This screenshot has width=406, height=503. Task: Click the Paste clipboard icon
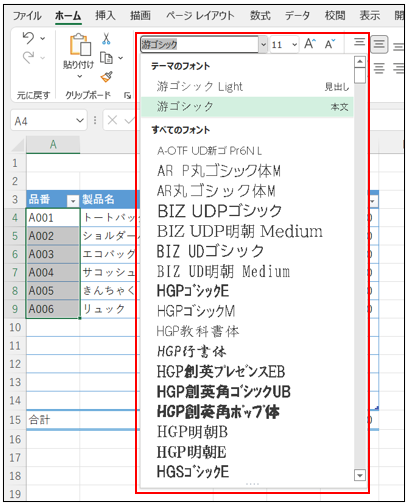(80, 44)
